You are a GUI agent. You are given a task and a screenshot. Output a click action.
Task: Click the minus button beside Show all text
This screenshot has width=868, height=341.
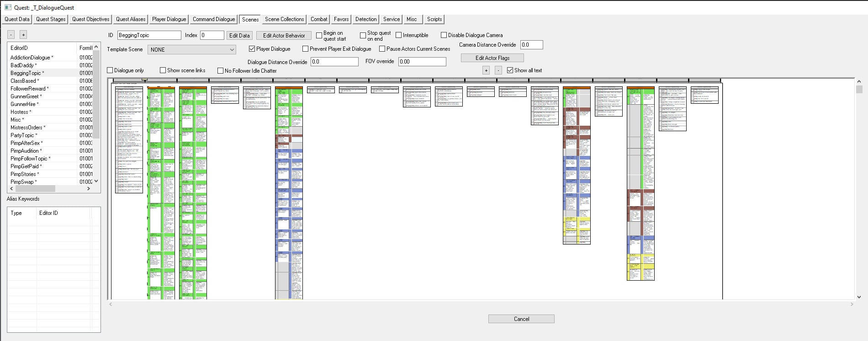[x=498, y=70]
